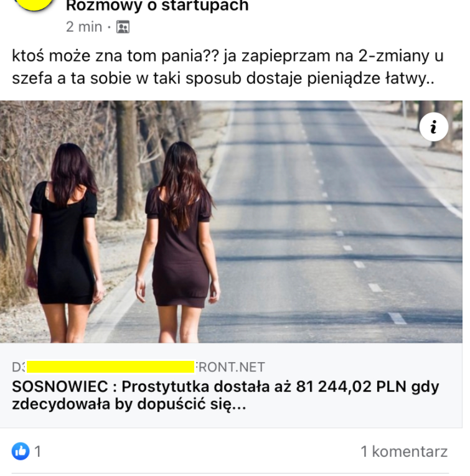View who reacted via like count '1'
Screen dimensions: 470x476
coord(37,451)
